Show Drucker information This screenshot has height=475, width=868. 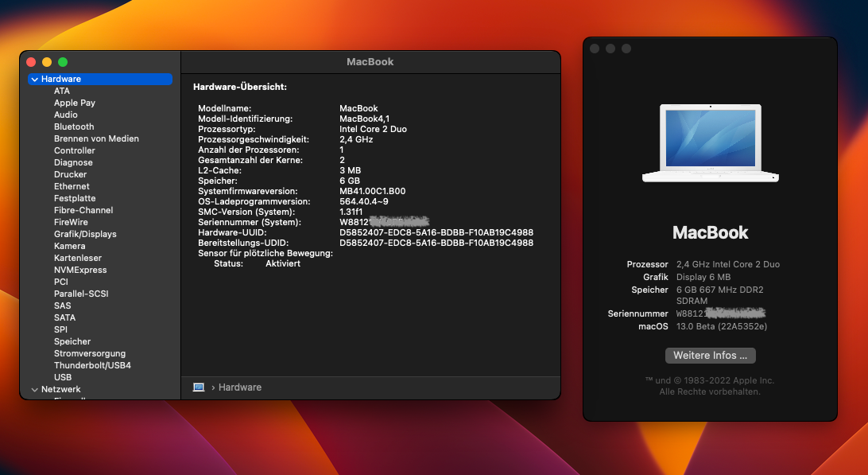click(x=70, y=174)
